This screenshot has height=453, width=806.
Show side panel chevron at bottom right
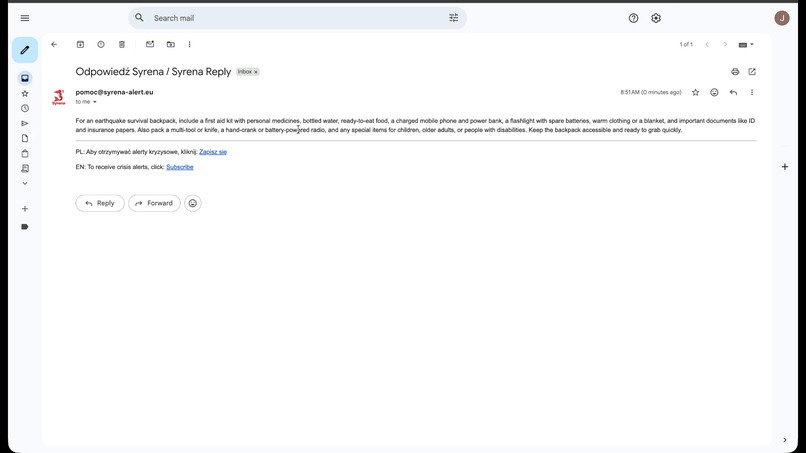pos(785,440)
